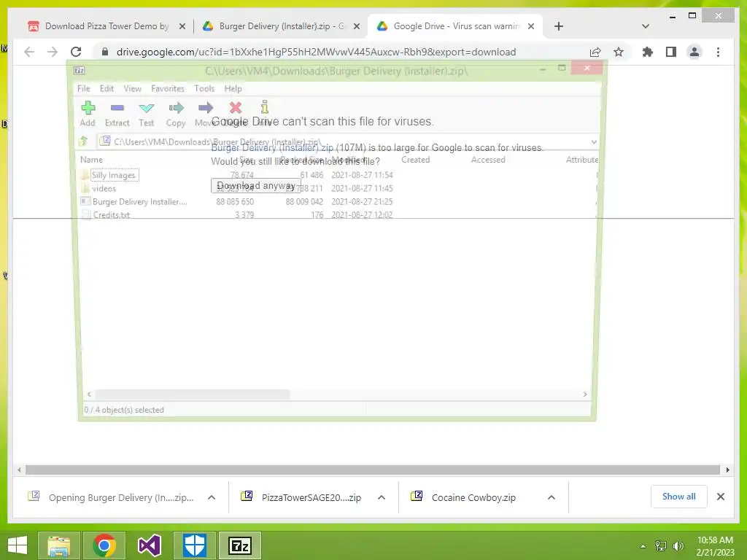Click the volume icon in system tray
The height and width of the screenshot is (560, 747).
coord(678,545)
